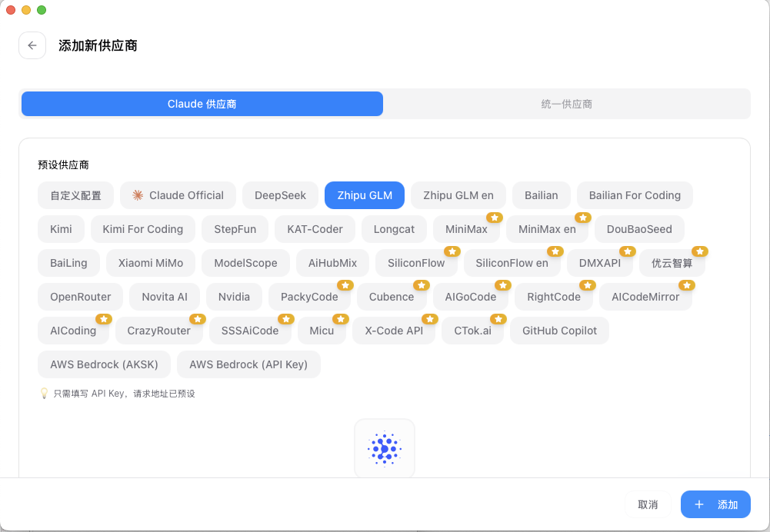The image size is (770, 532).
Task: Click the star badge on 优云智算
Action: [x=700, y=251]
